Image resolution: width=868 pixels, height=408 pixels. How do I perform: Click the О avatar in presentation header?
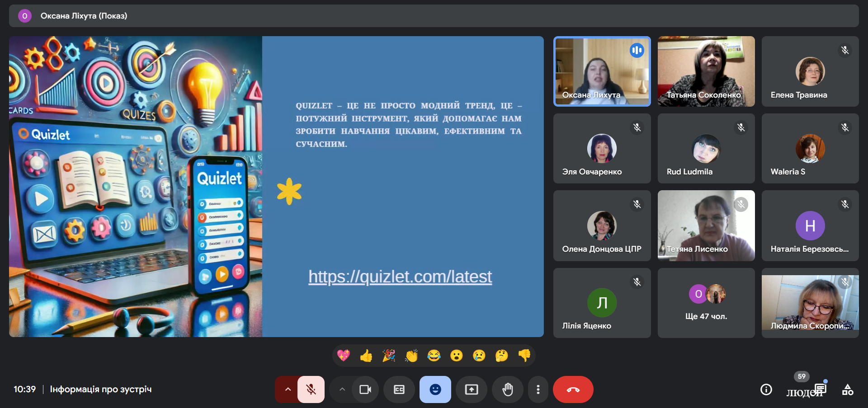click(x=25, y=16)
